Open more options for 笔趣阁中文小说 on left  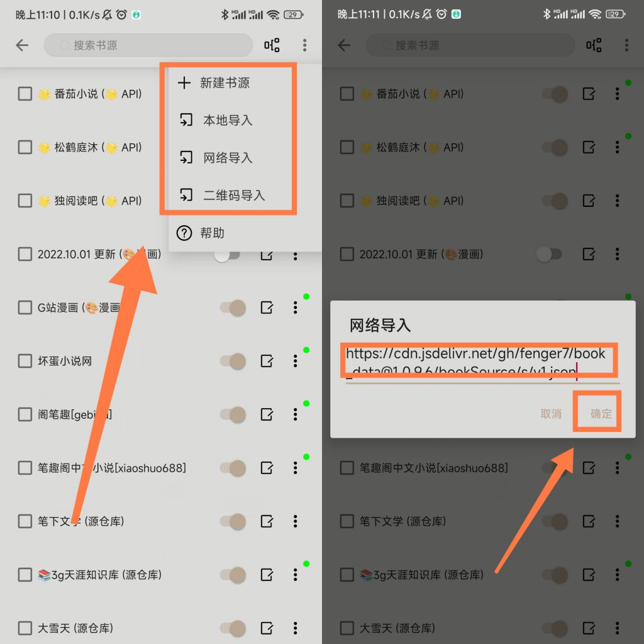(296, 468)
